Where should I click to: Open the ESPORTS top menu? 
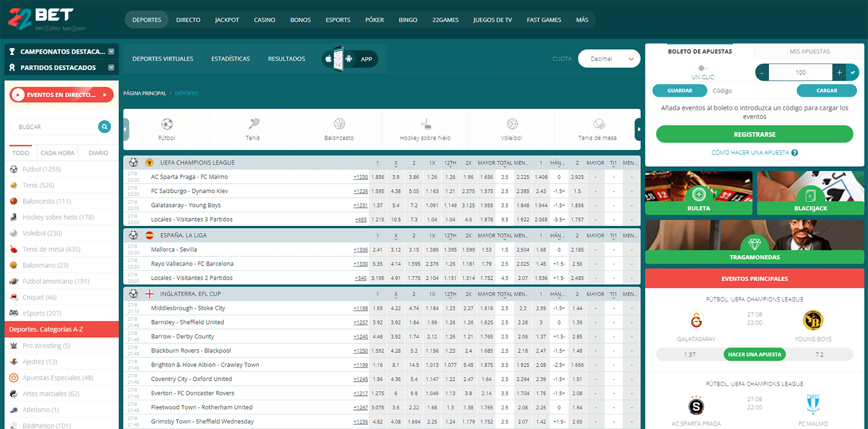[x=338, y=20]
